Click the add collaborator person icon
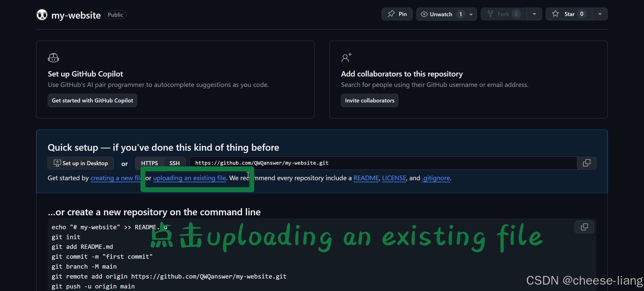Screen dimensions: 644x291 tap(346, 58)
